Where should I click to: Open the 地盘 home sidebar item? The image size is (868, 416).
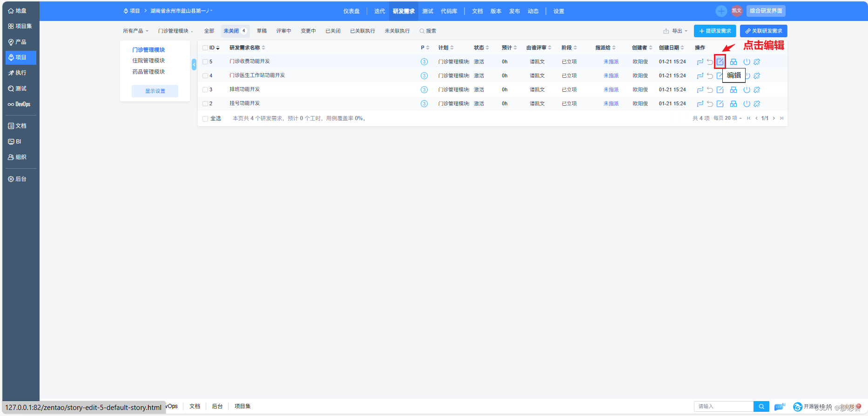(x=20, y=11)
